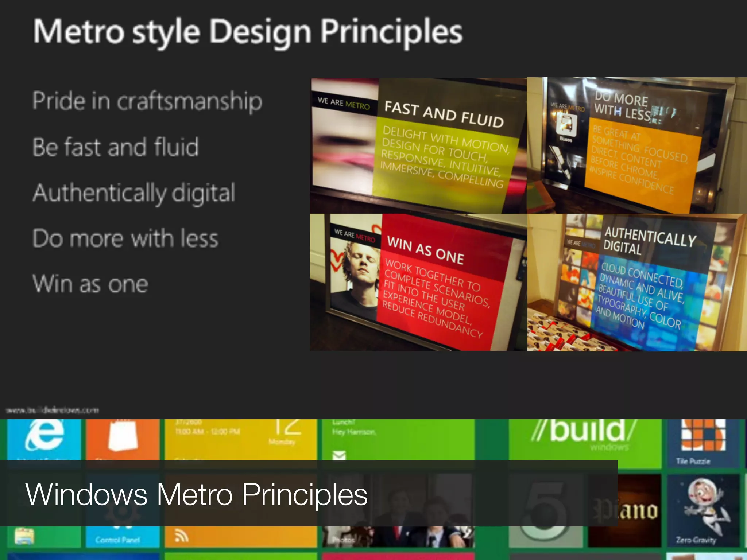Click the 'Be fast and fluid' line
The height and width of the screenshot is (560, 747).
(116, 147)
